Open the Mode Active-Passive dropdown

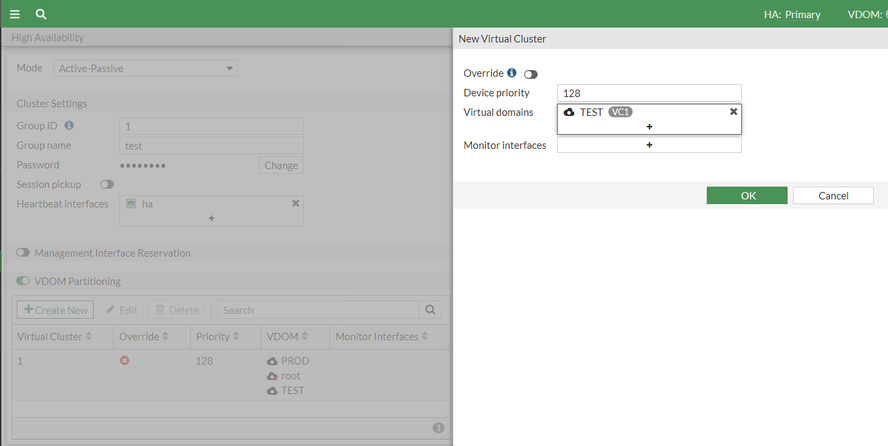146,68
